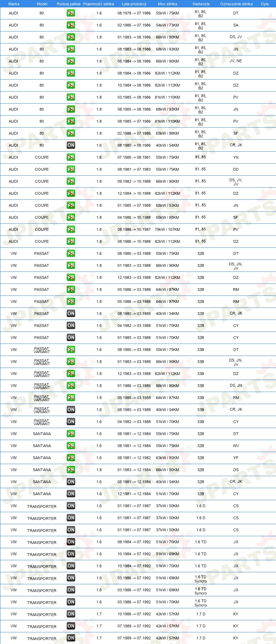Click the Pojemność silnika column header
The width and height of the screenshot is (276, 644).
tap(99, 4)
